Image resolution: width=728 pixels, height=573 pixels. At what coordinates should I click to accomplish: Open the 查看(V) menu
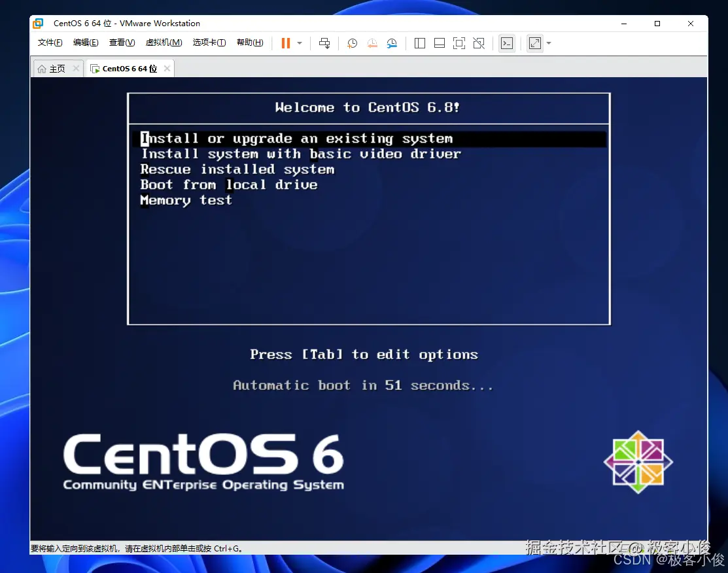pyautogui.click(x=122, y=43)
